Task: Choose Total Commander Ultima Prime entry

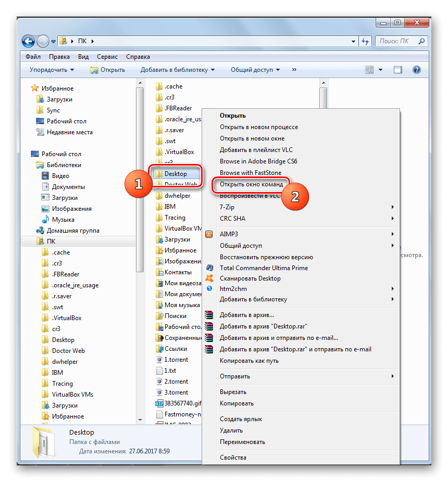Action: click(264, 268)
